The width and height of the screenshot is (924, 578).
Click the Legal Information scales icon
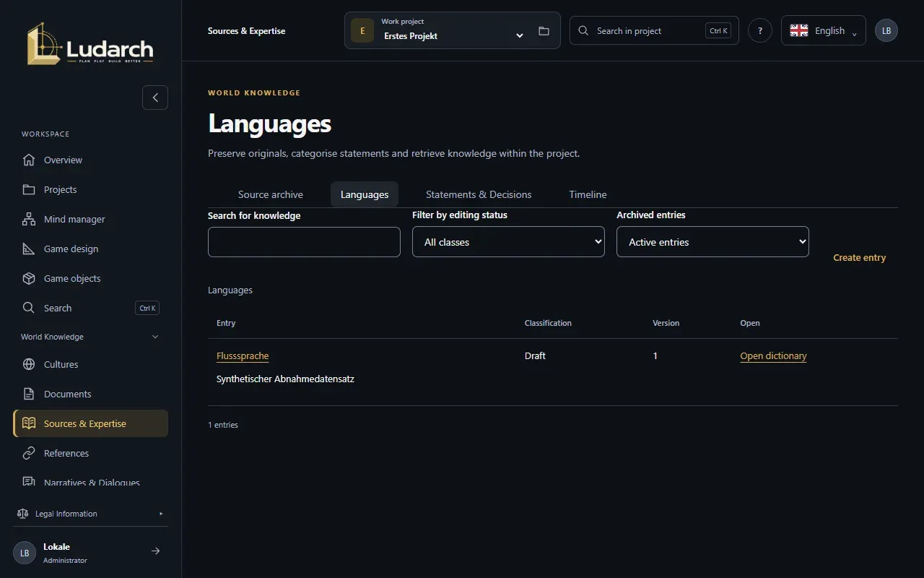click(22, 514)
